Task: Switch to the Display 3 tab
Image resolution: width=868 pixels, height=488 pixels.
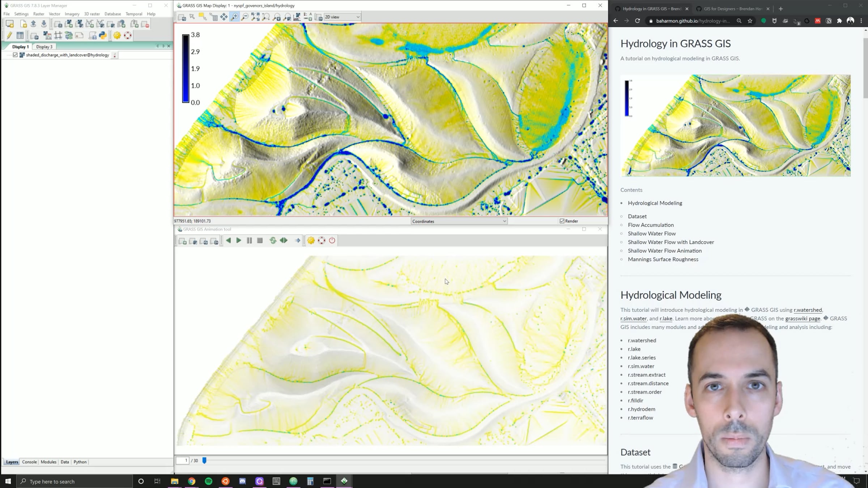Action: (x=44, y=47)
